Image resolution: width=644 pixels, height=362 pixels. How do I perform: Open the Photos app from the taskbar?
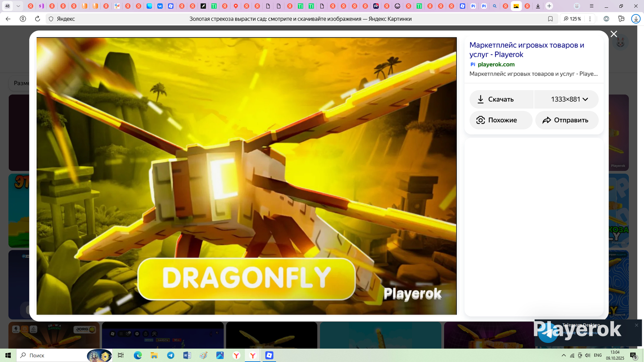(220, 355)
